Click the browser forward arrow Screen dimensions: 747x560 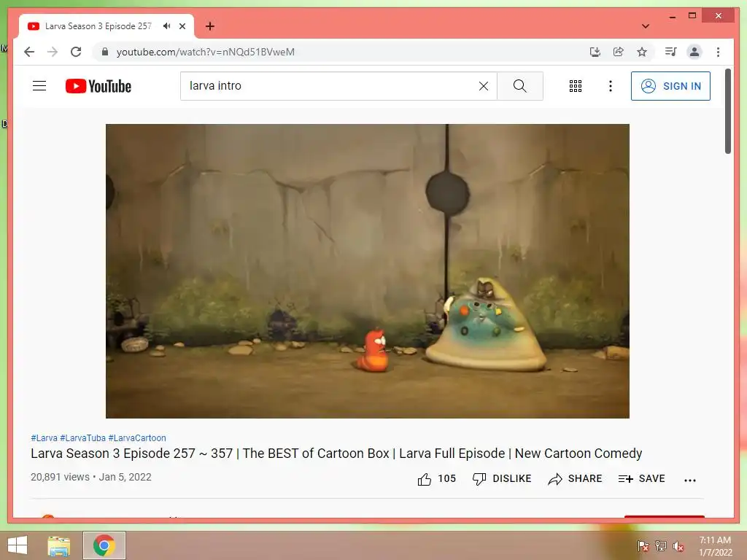point(53,52)
